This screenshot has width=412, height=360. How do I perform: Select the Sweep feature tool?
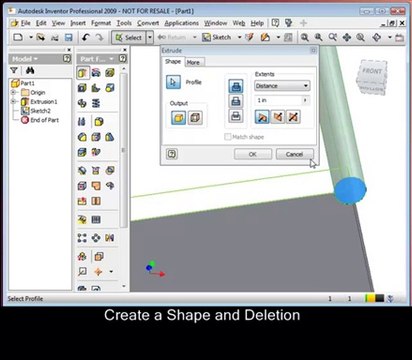(x=82, y=103)
